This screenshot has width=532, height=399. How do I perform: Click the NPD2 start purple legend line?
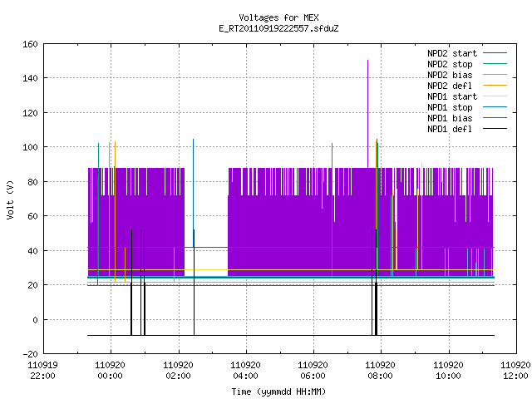[x=495, y=53]
